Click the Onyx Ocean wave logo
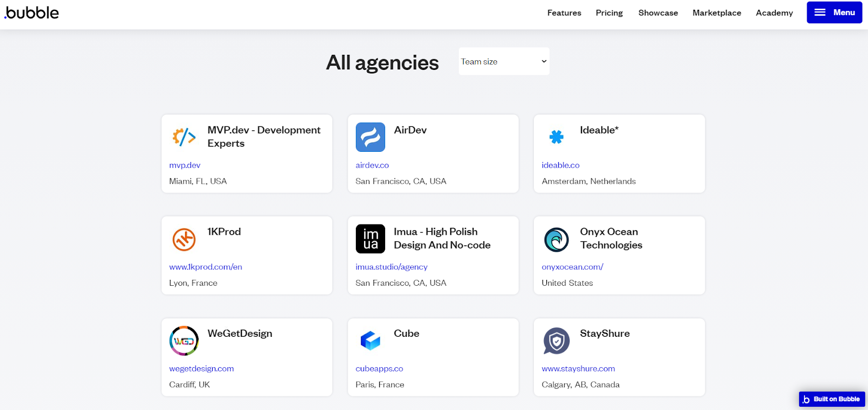 tap(557, 239)
